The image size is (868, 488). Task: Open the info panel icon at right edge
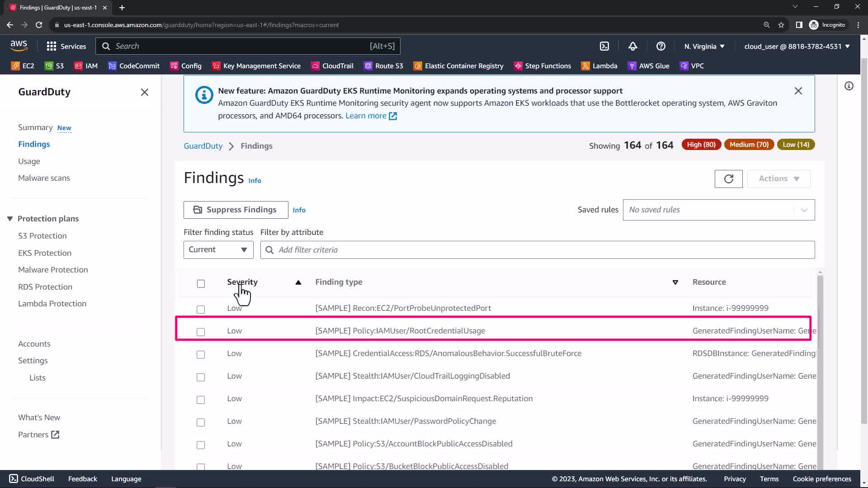click(849, 86)
